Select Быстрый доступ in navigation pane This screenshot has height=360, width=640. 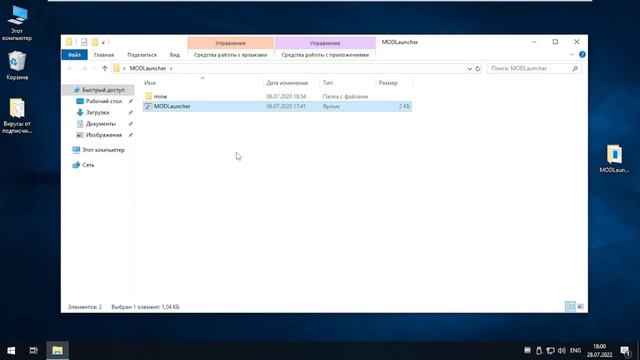pyautogui.click(x=99, y=90)
